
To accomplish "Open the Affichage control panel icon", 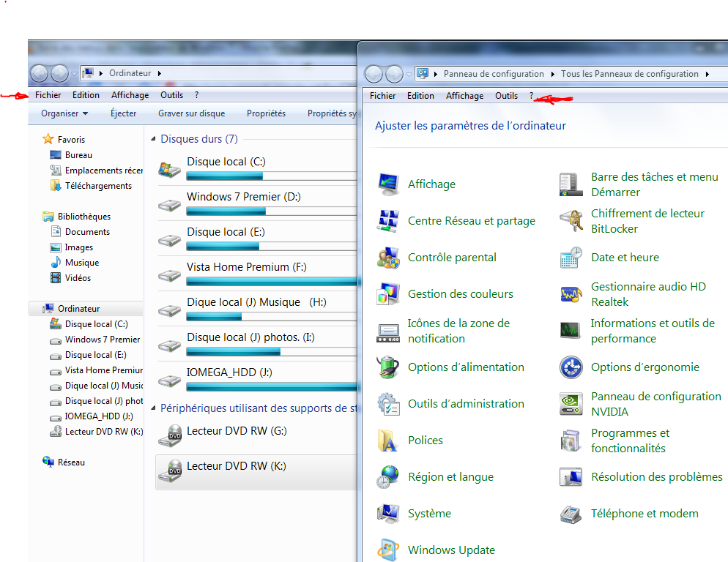I will click(388, 184).
